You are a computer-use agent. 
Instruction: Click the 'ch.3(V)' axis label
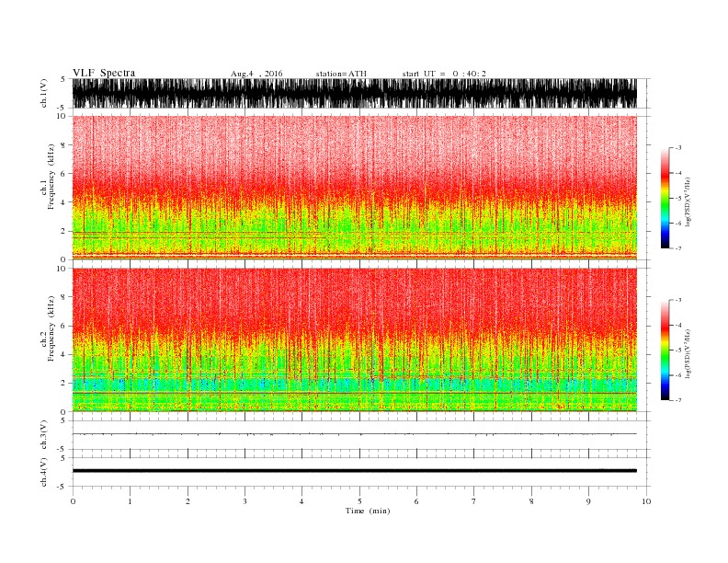click(x=44, y=435)
